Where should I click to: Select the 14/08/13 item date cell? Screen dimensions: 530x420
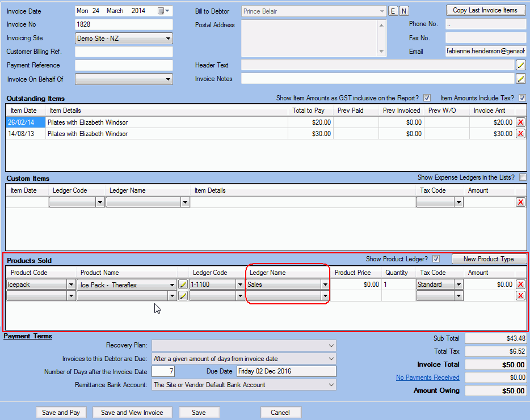pos(26,134)
